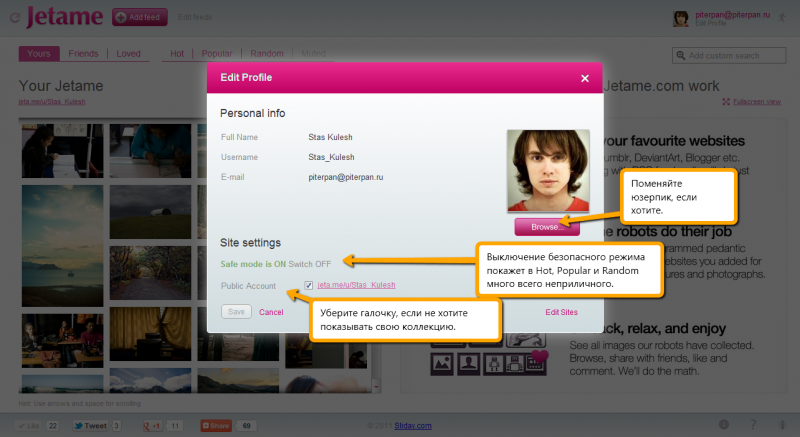Screen dimensions: 800x437
Task: Switch OFF safe mode
Action: tap(310, 264)
